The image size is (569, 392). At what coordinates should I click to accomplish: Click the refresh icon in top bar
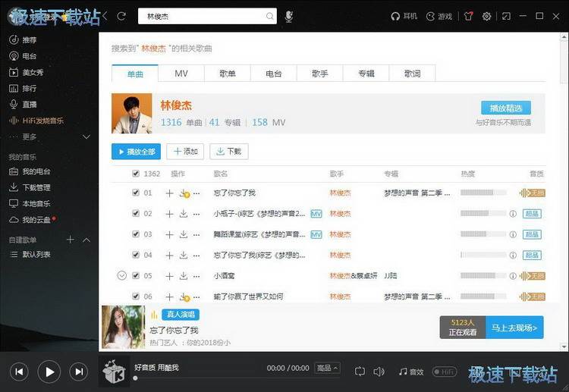[x=121, y=16]
